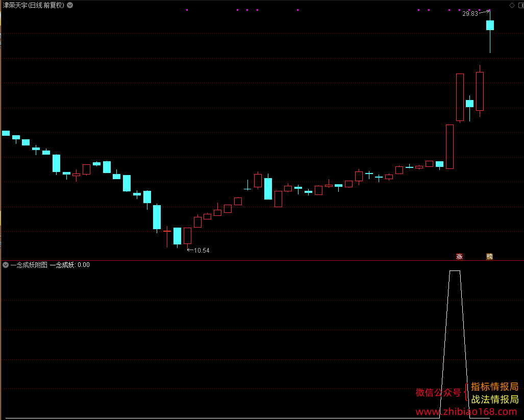Click the panel layout icon beside the diamond
524x420 pixels.
[x=521, y=5]
